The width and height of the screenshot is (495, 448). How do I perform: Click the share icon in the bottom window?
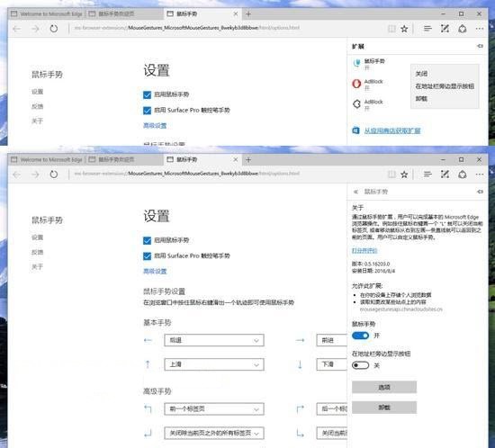(x=463, y=175)
